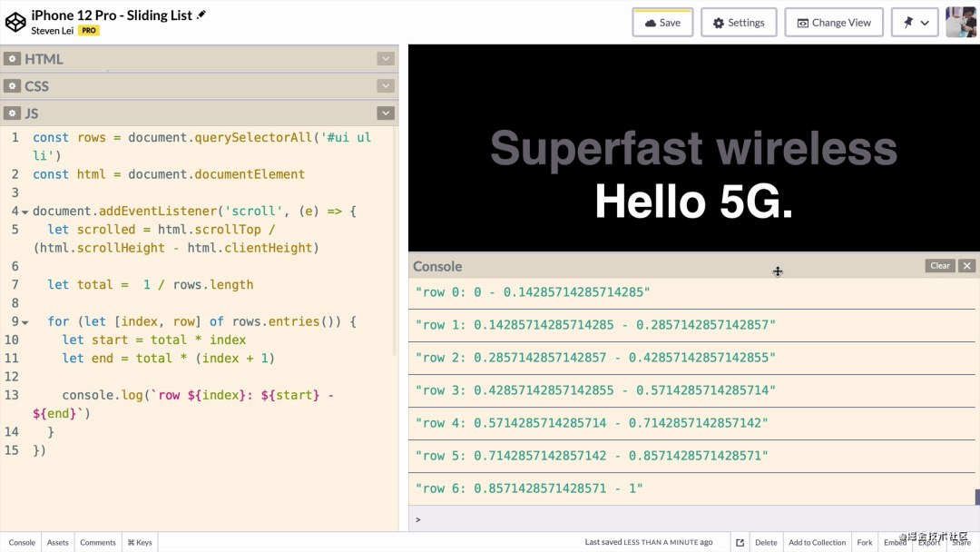Click the console scrollbar thumb
Screen dimensions: 980x552
pyautogui.click(x=977, y=497)
